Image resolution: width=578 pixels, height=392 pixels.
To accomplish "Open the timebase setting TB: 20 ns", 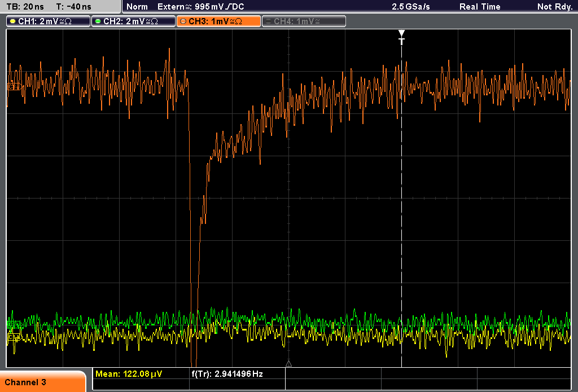I will (x=25, y=7).
